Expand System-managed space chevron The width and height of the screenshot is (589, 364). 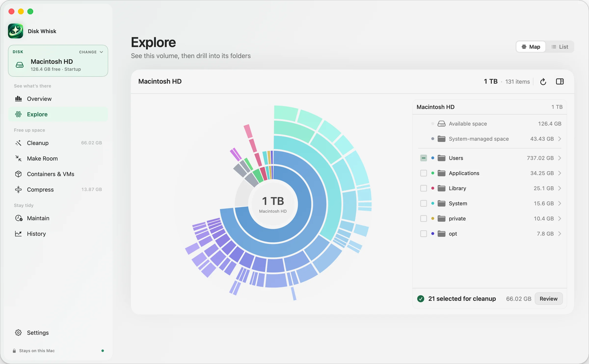(560, 139)
